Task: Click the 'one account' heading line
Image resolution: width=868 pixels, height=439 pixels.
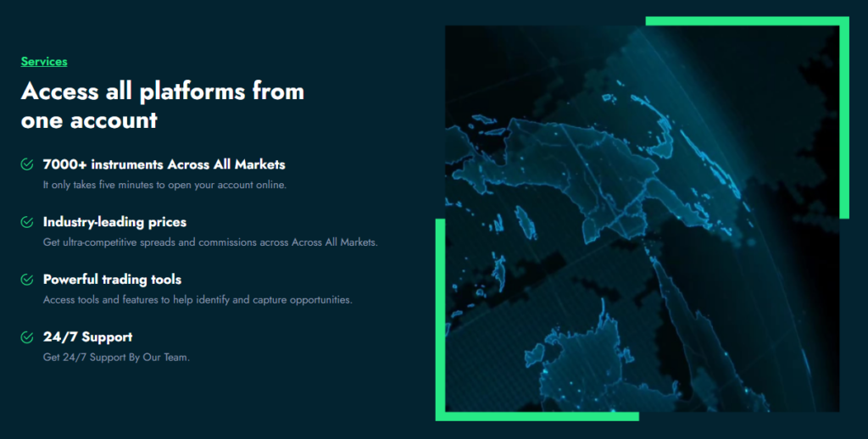Action: tap(89, 119)
